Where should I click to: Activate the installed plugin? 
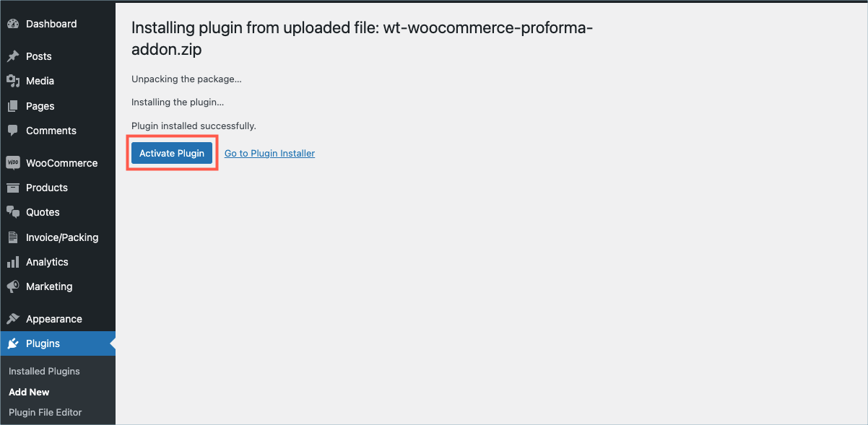(x=172, y=153)
